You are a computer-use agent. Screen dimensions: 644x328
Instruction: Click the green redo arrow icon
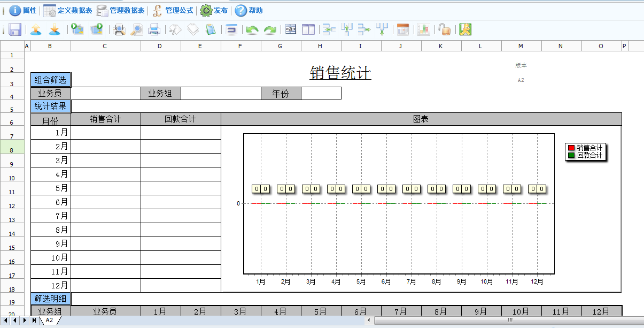click(270, 30)
